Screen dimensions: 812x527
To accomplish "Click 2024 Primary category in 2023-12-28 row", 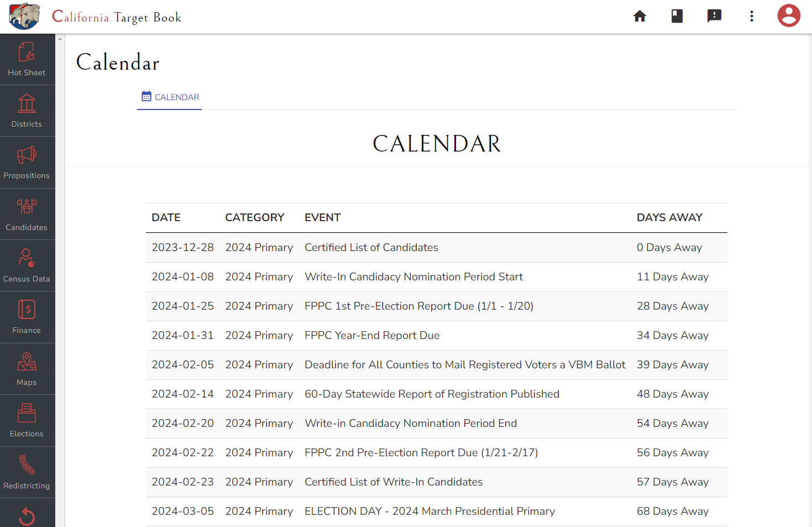I will coord(259,248).
